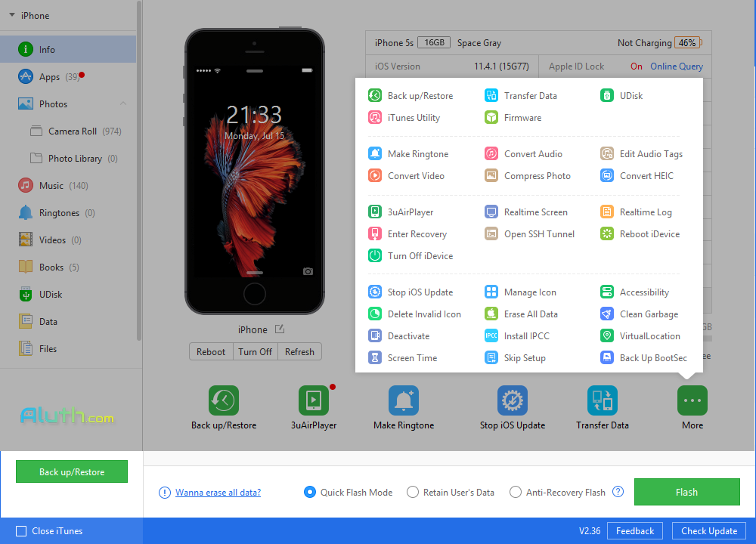Click the Flash button

pyautogui.click(x=686, y=492)
